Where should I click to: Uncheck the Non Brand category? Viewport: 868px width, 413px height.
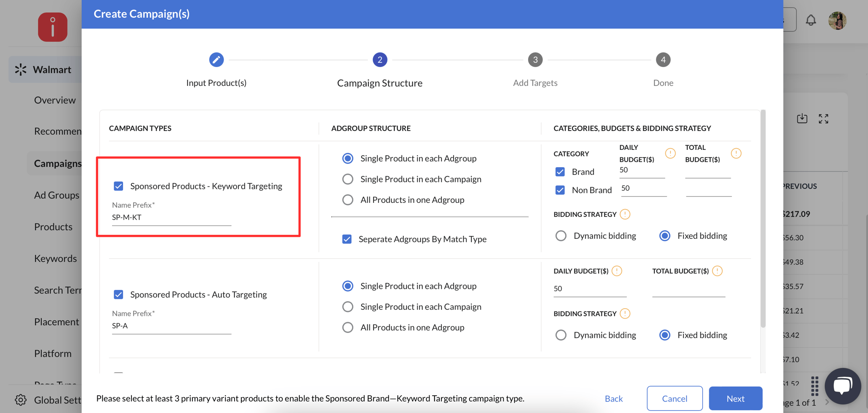point(560,190)
